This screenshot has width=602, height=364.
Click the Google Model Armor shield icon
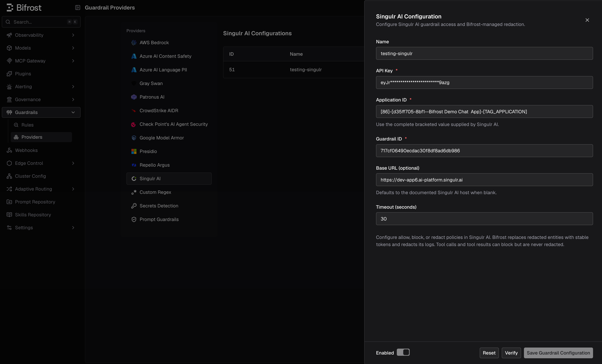click(134, 138)
